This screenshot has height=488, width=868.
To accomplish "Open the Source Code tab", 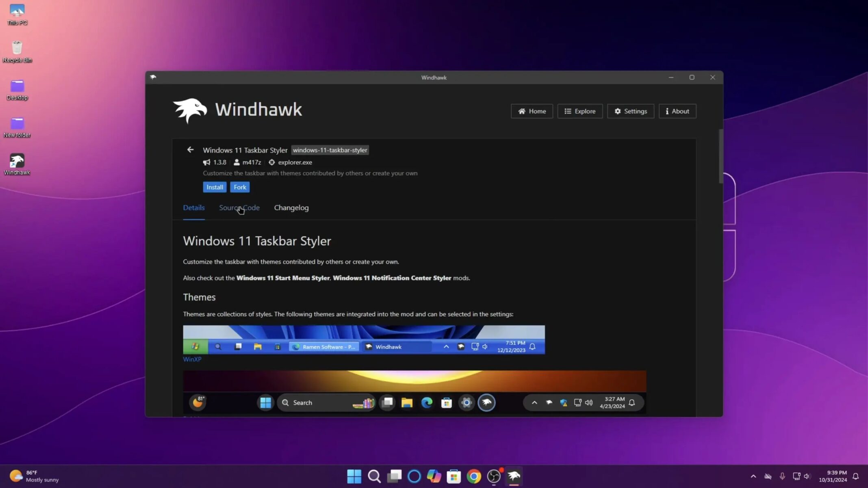I will tap(239, 207).
